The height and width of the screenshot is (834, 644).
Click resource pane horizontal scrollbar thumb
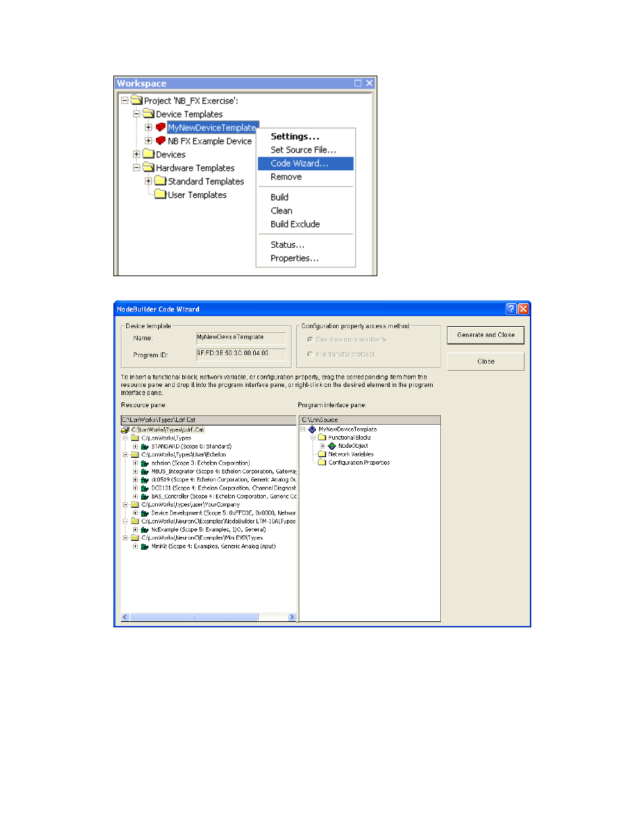tap(194, 617)
